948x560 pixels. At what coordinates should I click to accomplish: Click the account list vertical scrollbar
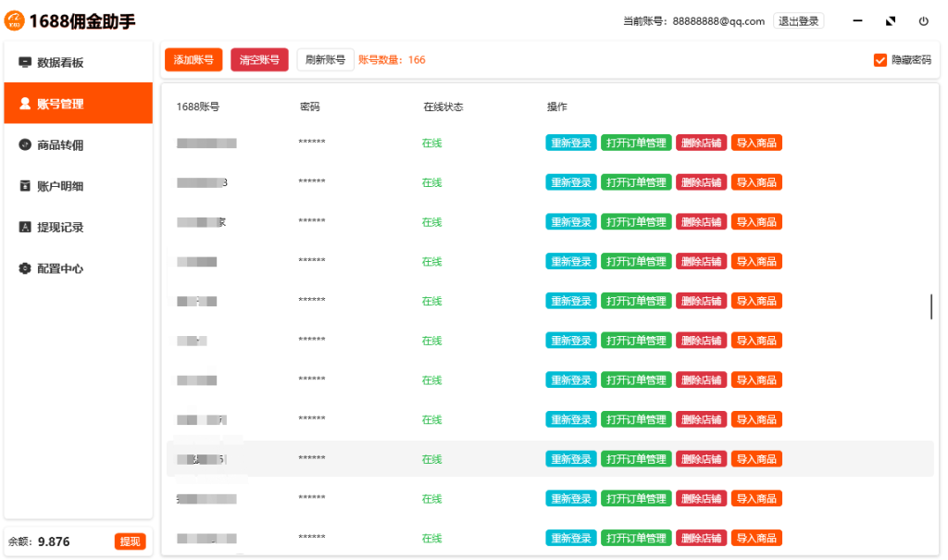tap(930, 306)
